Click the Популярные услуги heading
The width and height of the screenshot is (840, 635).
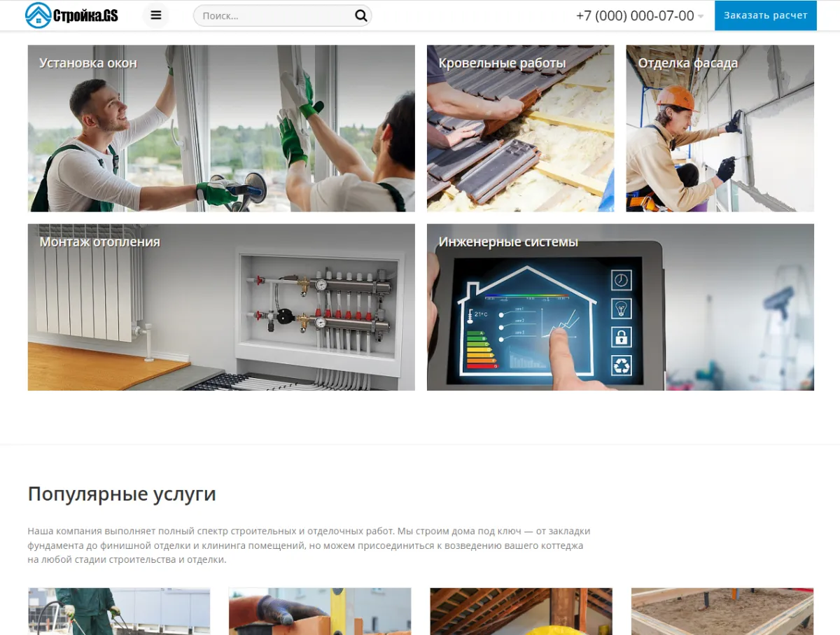(121, 494)
